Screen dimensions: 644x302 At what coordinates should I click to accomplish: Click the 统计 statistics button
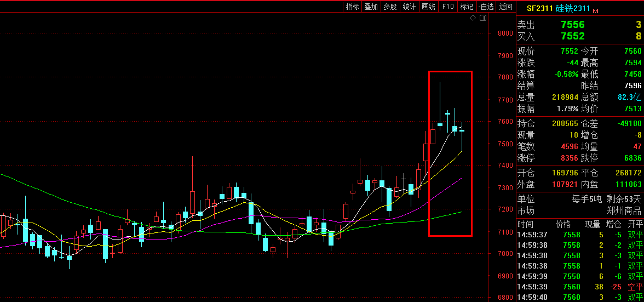click(x=409, y=7)
